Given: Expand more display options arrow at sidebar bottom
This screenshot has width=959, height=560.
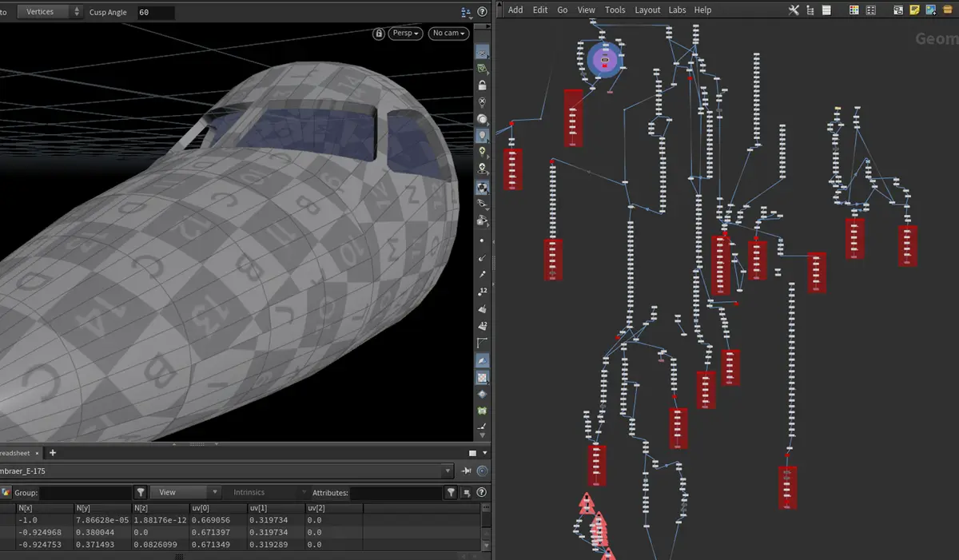Looking at the screenshot, I should 483,436.
